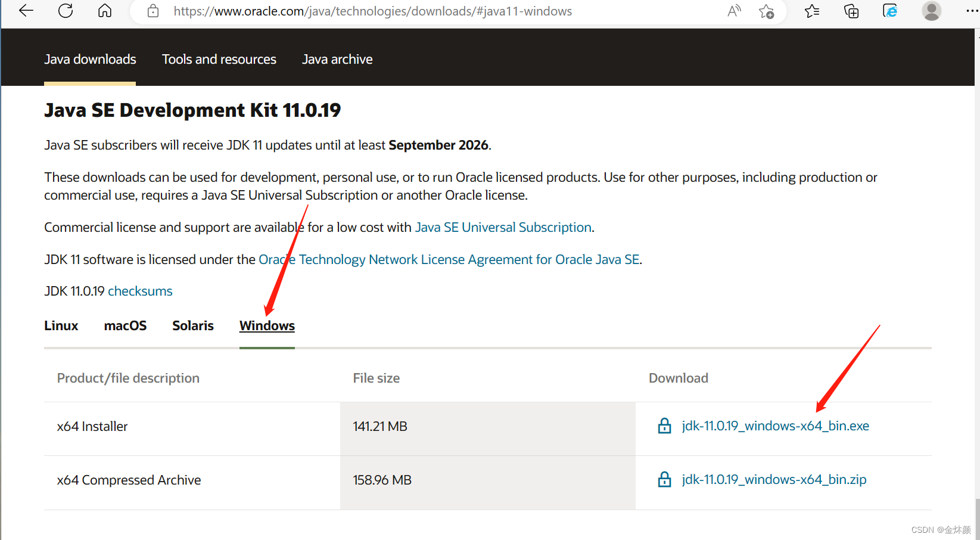Click the File size column header
The image size is (980, 540).
tap(377, 378)
